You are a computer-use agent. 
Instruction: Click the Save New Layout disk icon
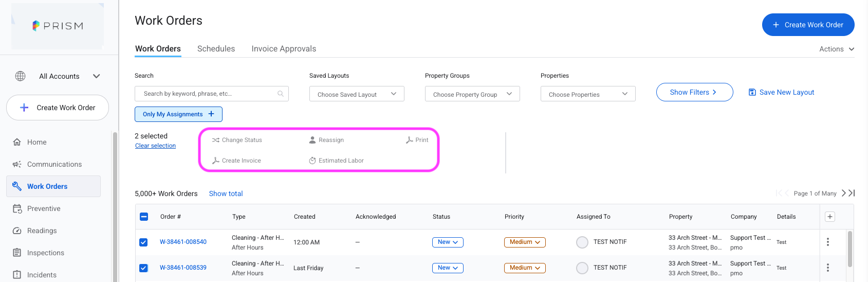click(752, 92)
